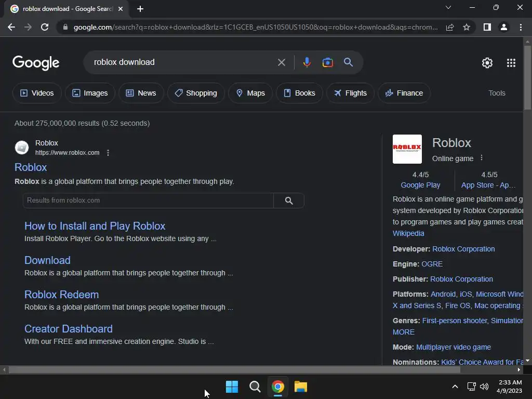Bookmark this page with the star icon
The height and width of the screenshot is (399, 532).
(x=467, y=27)
